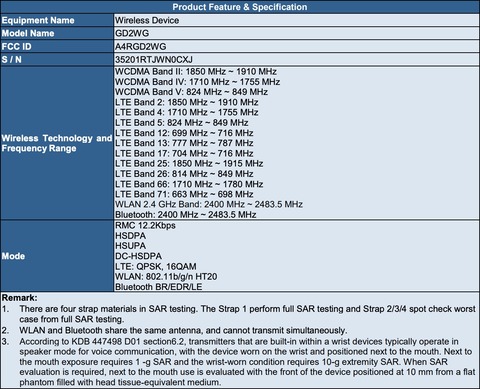The image size is (480, 389).
Task: Select line 'WCDMA Band IV: 1710 MHz ~ 1755 MHz'
Action: pyautogui.click(x=197, y=82)
